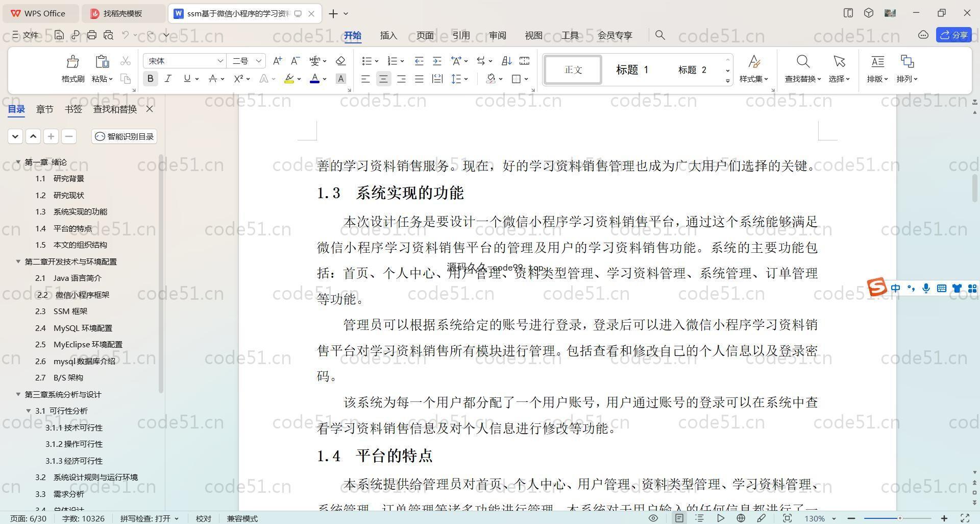The height and width of the screenshot is (524, 980).
Task: Switch to the 审阅 ribbon tab
Action: 497,35
